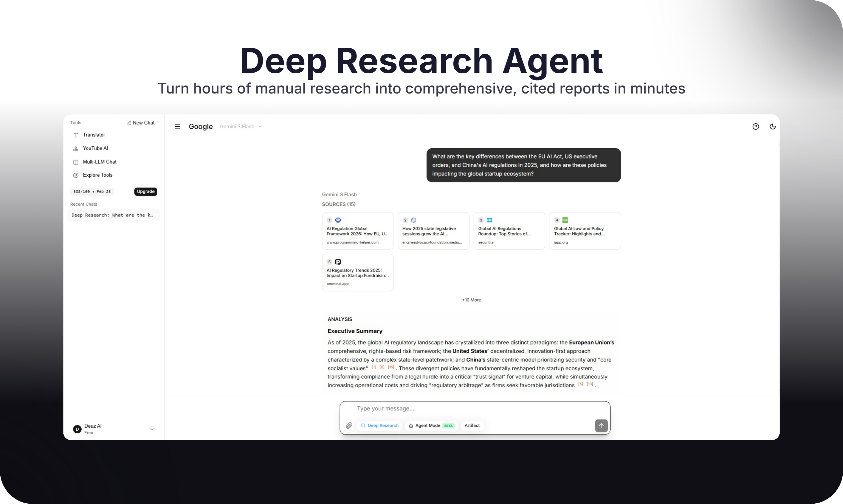Click the send arrow button
The width and height of the screenshot is (843, 504).
tap(601, 425)
